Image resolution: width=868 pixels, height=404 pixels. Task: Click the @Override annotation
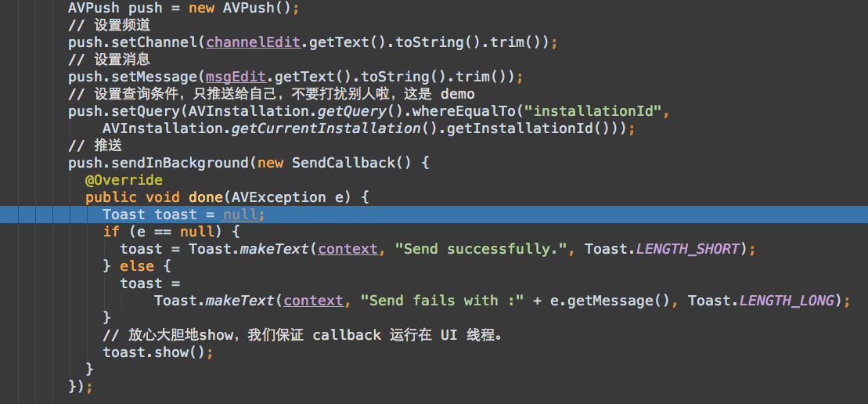coord(124,180)
